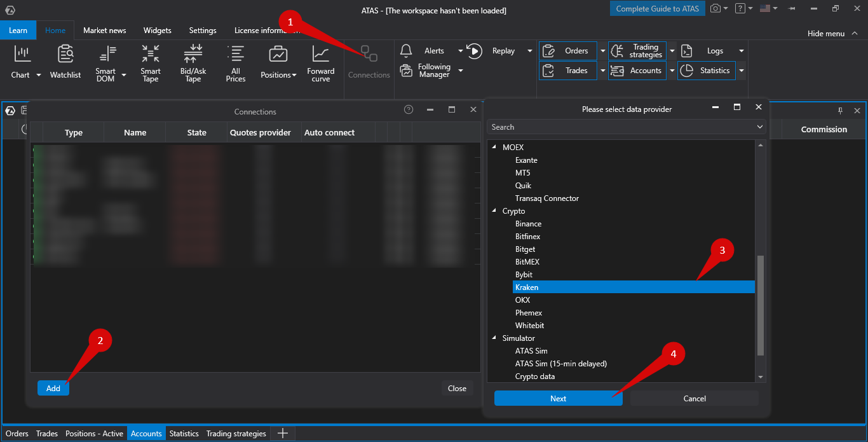Toggle the Trading strategies panel
This screenshot has width=868, height=442.
tap(637, 51)
